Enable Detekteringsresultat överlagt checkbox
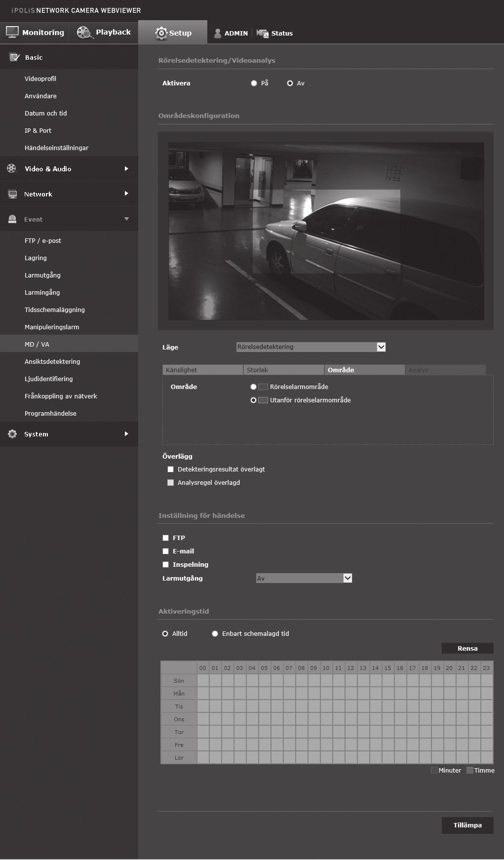This screenshot has height=860, width=504. [x=170, y=469]
